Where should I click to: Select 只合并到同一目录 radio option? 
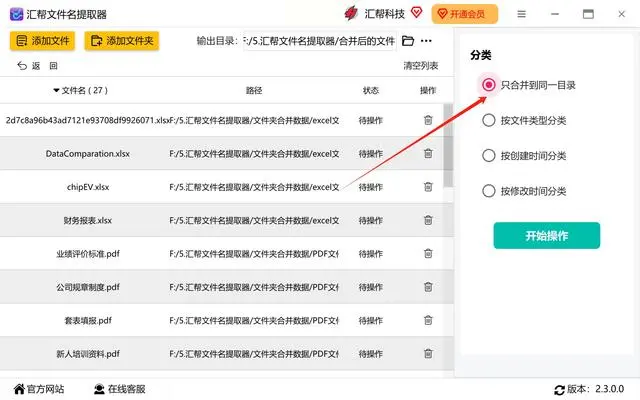pyautogui.click(x=489, y=85)
